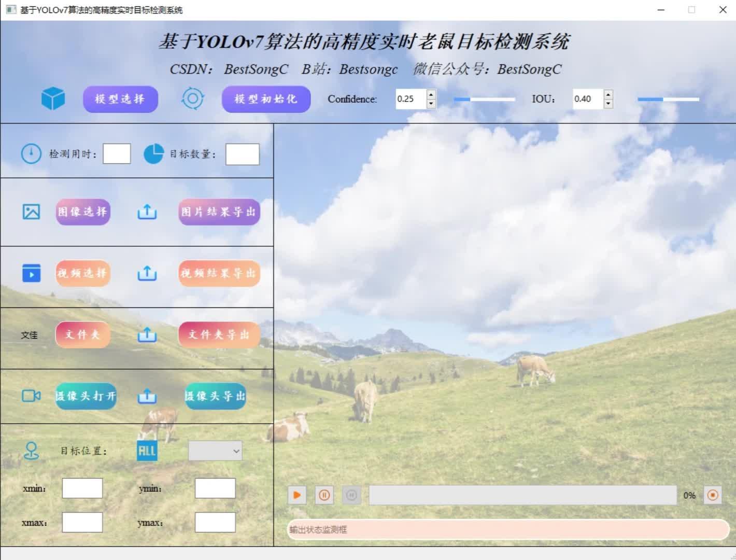
Task: Click inside the xmin input field
Action: coord(82,488)
